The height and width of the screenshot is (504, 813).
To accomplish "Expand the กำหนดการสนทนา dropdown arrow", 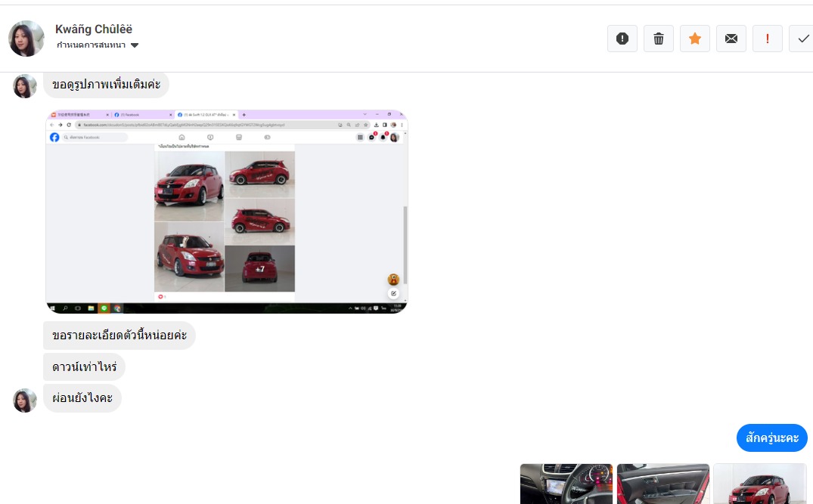I will pos(135,45).
